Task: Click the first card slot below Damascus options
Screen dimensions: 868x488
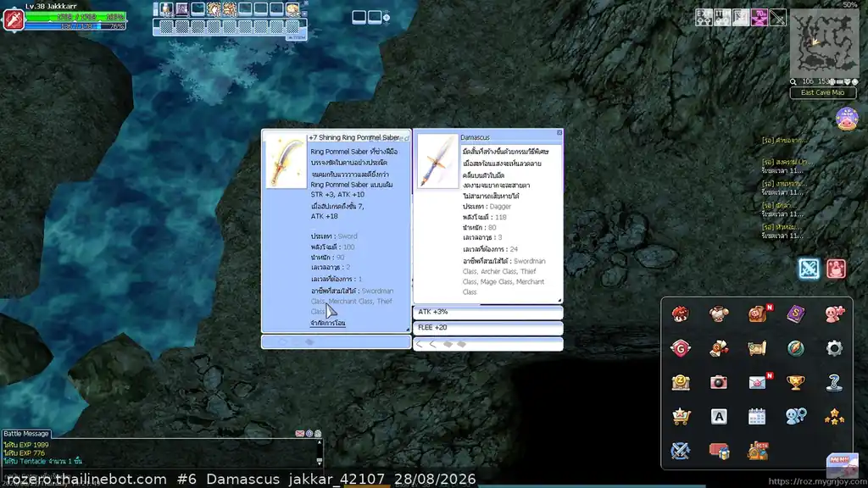Action: pyautogui.click(x=419, y=344)
